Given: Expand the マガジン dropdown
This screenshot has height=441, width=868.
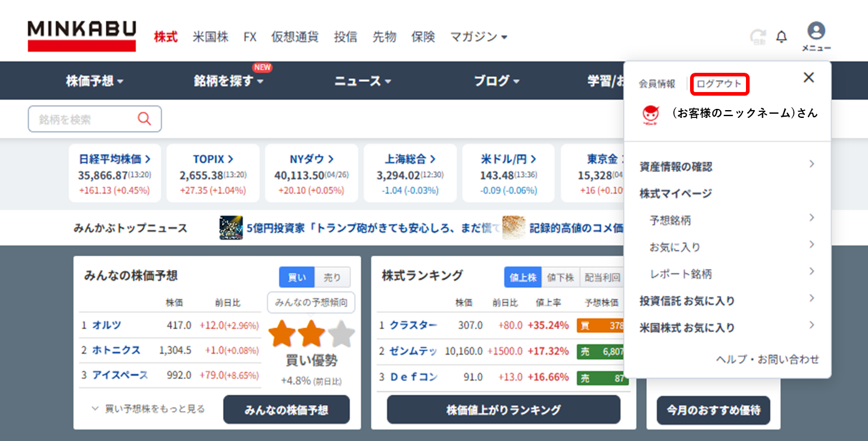Looking at the screenshot, I should point(479,37).
